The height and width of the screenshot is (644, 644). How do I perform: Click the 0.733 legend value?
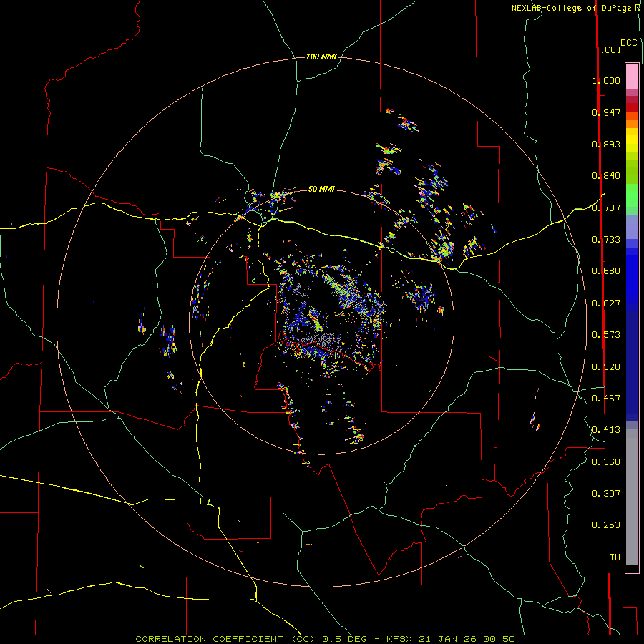click(606, 240)
